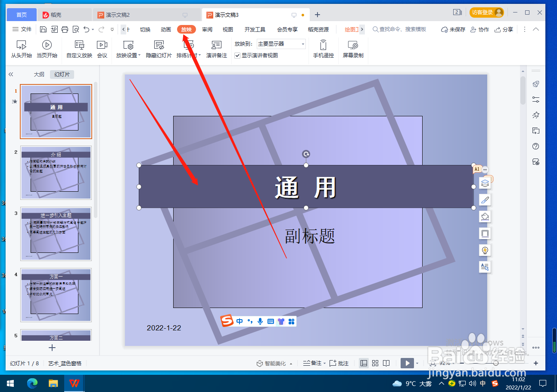
Task: Click 访客登录 guest login button
Action: pyautogui.click(x=487, y=13)
